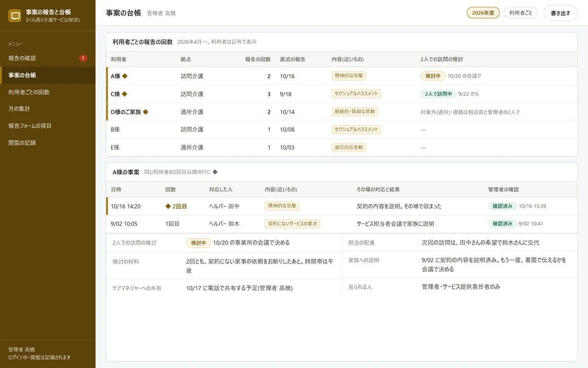Click 2人で訪問中 status badge
Screen dimensions: 588x368
pyautogui.click(x=438, y=94)
